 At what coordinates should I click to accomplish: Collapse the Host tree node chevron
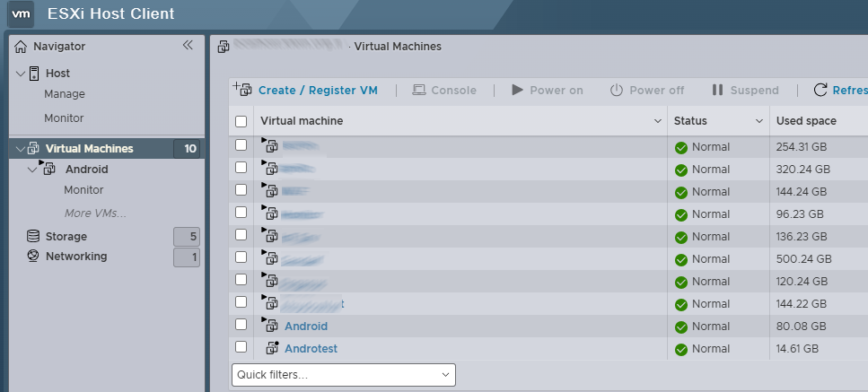click(21, 73)
